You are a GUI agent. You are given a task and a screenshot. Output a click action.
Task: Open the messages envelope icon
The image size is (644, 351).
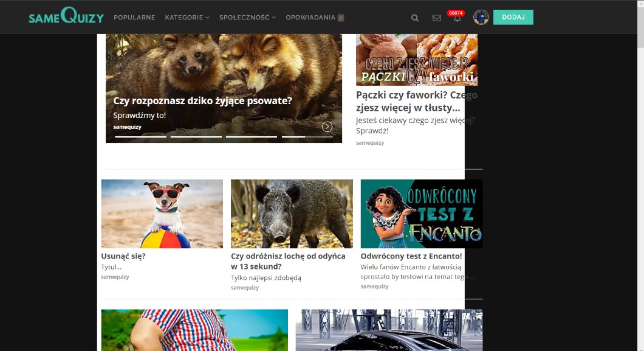pos(436,18)
